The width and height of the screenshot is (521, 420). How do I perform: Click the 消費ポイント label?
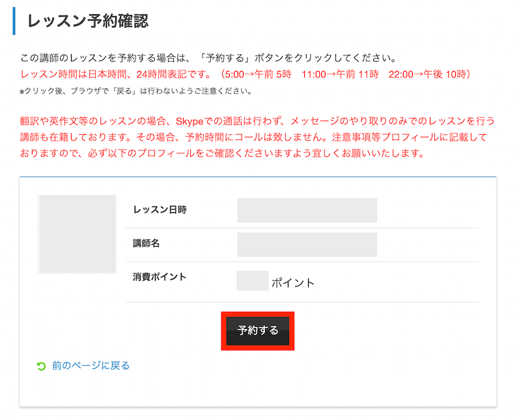point(160,277)
